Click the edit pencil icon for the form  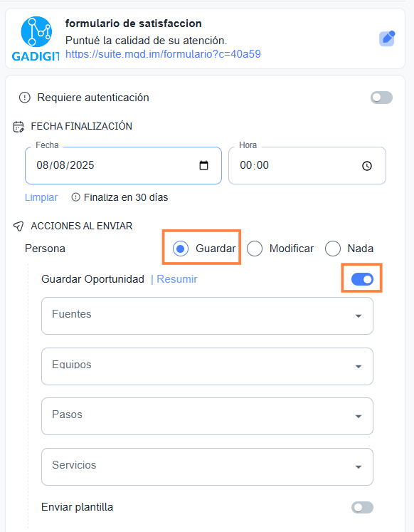(x=387, y=38)
